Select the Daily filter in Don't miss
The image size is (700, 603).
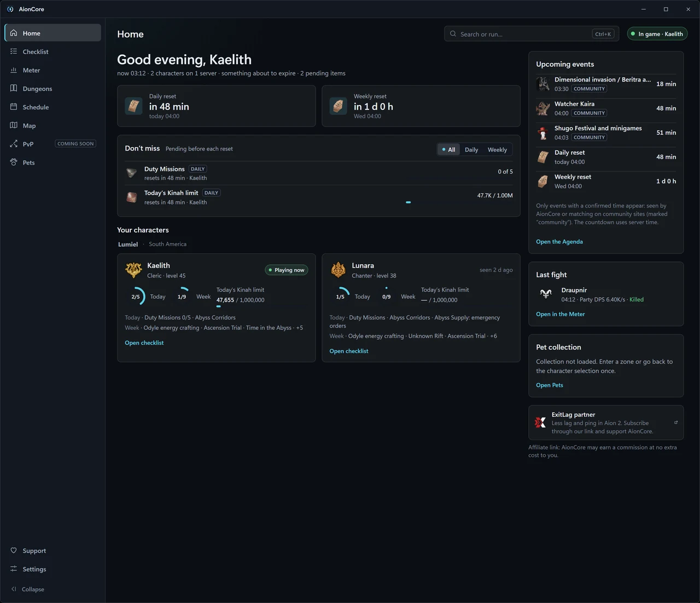pyautogui.click(x=471, y=149)
